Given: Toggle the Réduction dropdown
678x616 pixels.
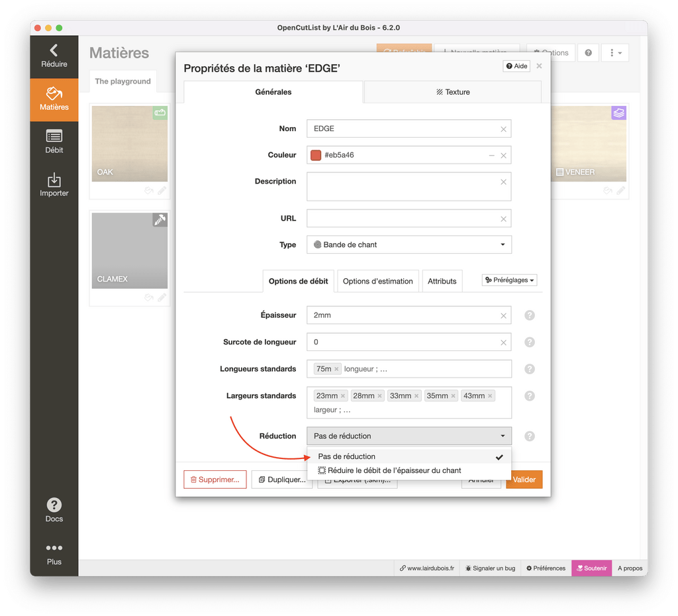Looking at the screenshot, I should coord(409,436).
